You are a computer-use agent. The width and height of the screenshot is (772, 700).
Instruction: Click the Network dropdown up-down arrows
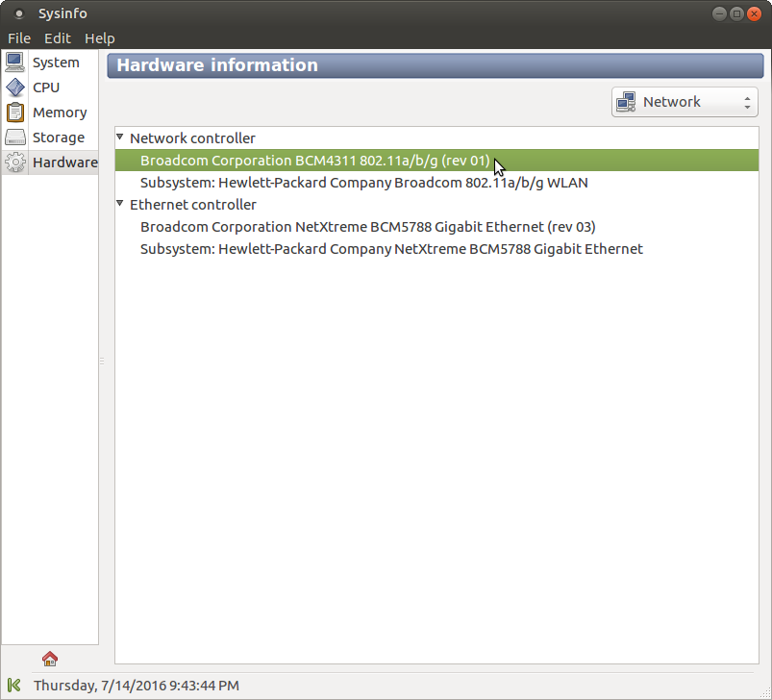point(747,102)
